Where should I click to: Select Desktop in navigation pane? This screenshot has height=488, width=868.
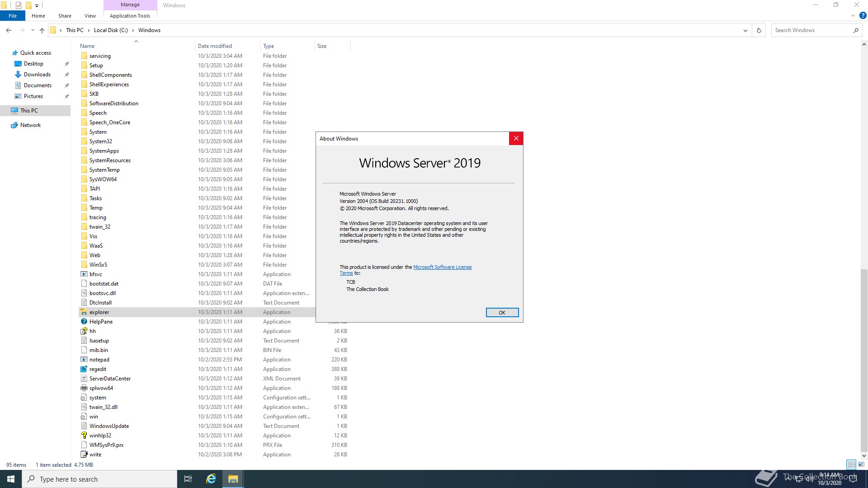(33, 64)
